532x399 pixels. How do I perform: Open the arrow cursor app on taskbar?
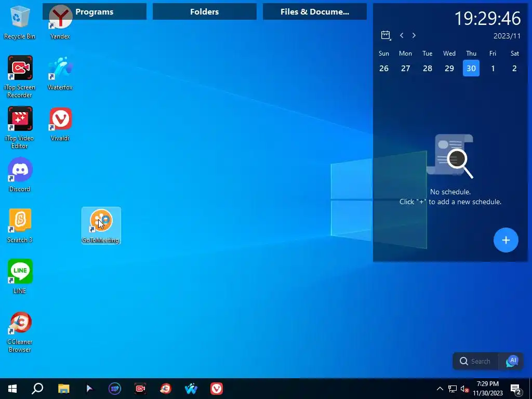(x=89, y=389)
